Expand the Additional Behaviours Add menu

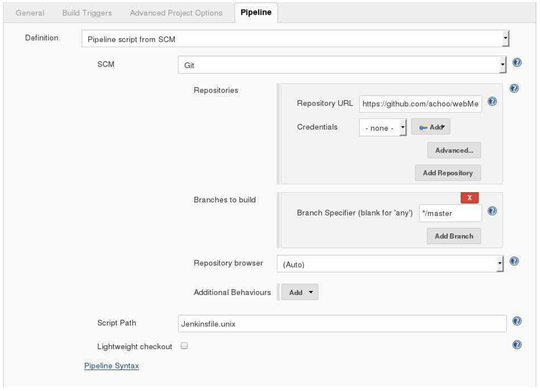click(300, 292)
